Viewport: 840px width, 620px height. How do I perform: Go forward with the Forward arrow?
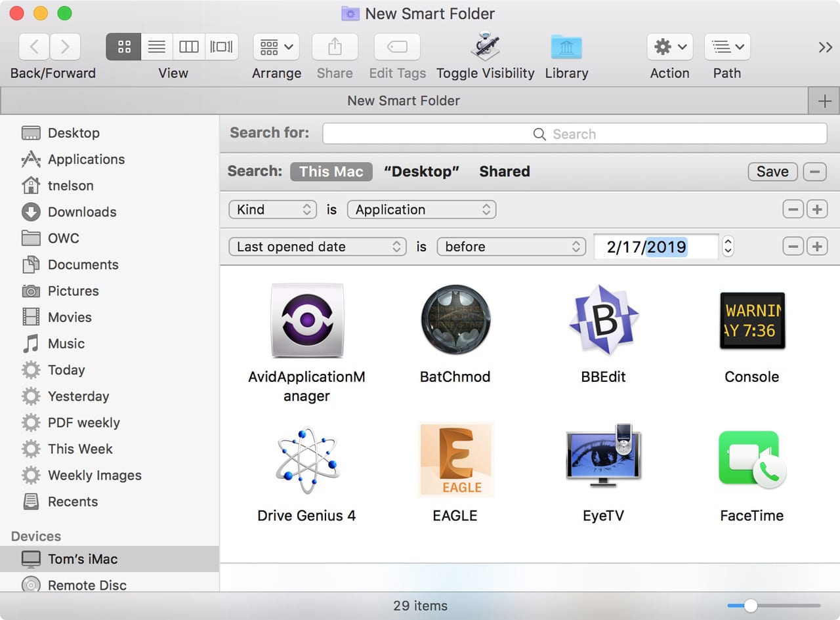click(65, 47)
